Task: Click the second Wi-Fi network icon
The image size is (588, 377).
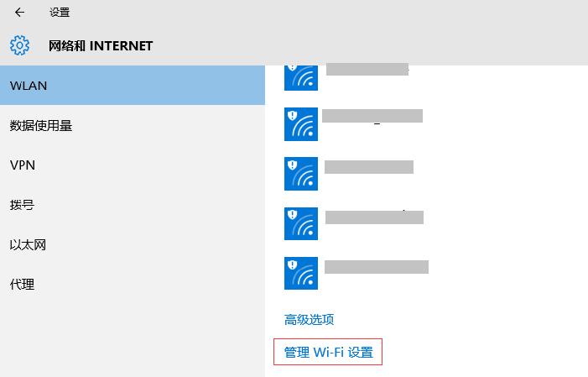Action: (x=301, y=124)
